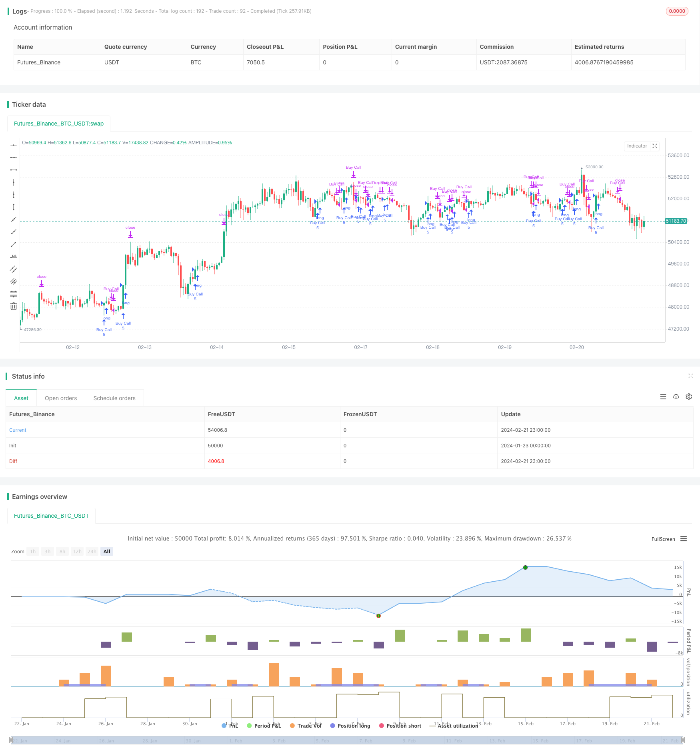Viewport: 700px width, 756px height.
Task: Select the diagonal ray line drawing tool
Action: point(14,232)
